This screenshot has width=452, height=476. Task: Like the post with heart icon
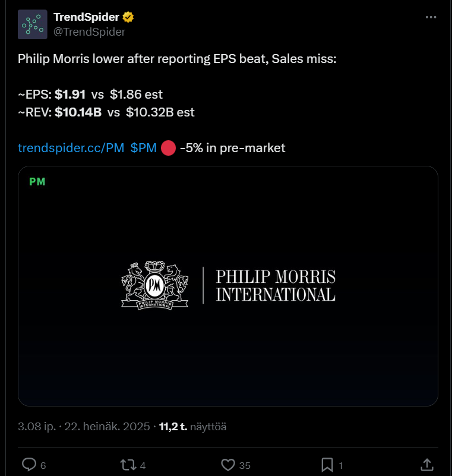coord(229,464)
